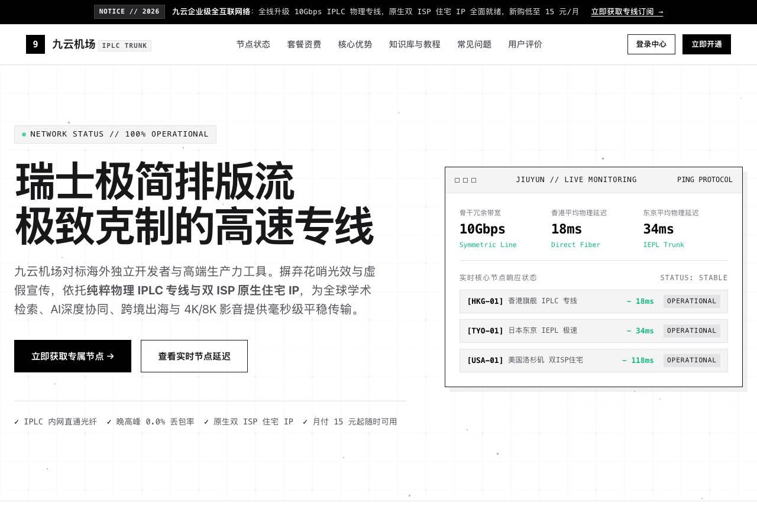
Task: Open 知识库与教程 menu link
Action: 415,44
